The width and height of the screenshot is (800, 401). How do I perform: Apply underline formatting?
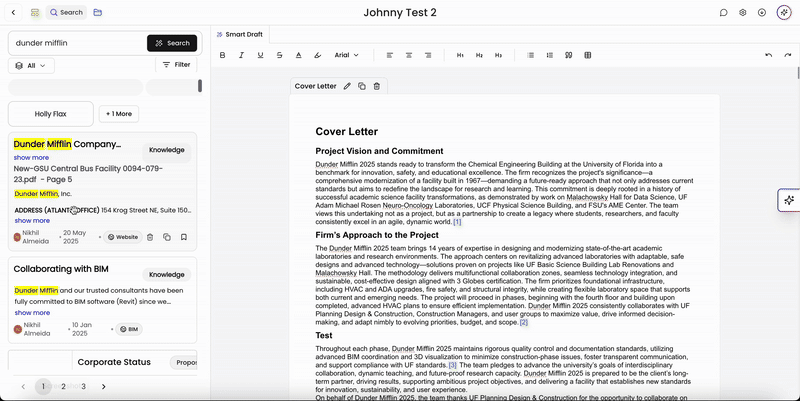click(260, 55)
